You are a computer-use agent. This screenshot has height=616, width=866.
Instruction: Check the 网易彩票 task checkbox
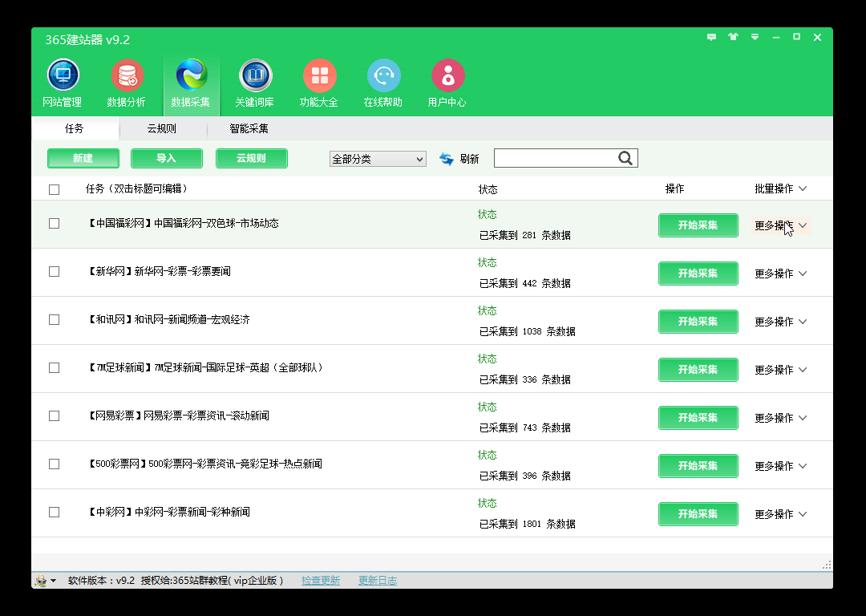point(55,415)
